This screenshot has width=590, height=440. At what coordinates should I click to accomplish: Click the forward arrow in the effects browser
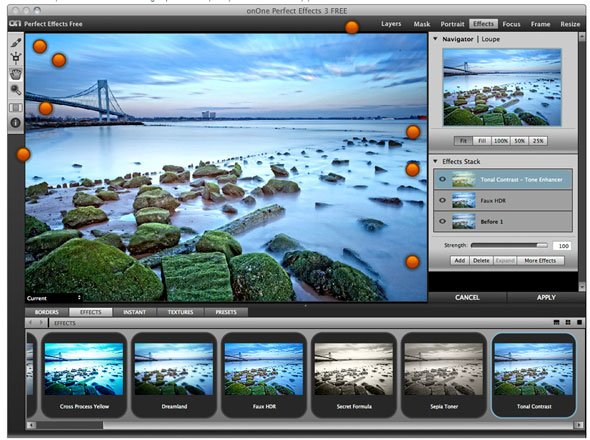[x=41, y=323]
